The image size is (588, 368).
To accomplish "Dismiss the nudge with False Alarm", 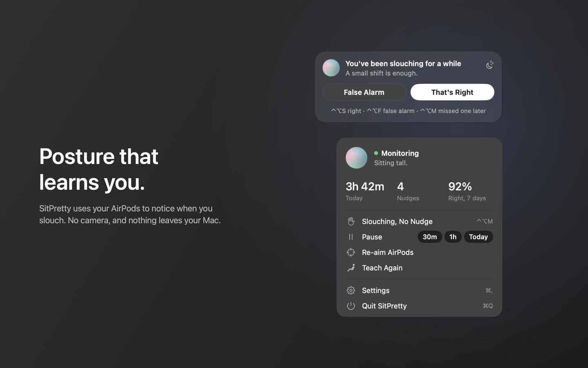I will pos(364,92).
